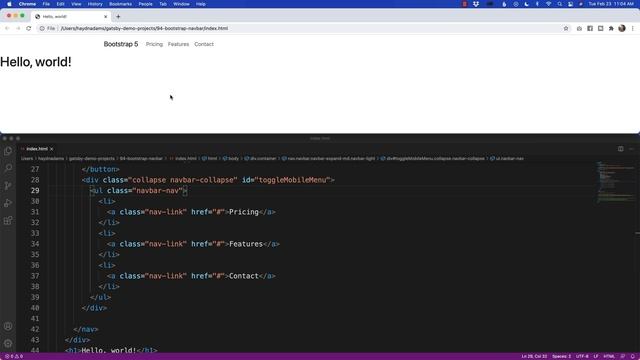The width and height of the screenshot is (640, 360).
Task: Click Chrome back navigation arrow
Action: point(7,29)
